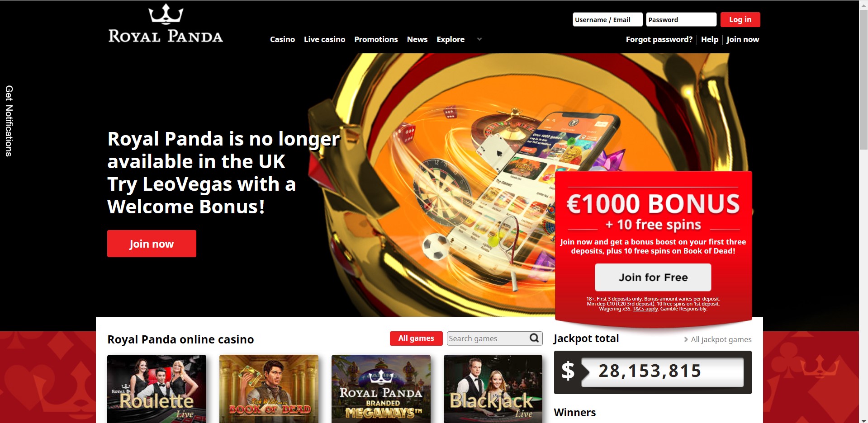The image size is (868, 423).
Task: Open the Help link
Action: pos(709,39)
